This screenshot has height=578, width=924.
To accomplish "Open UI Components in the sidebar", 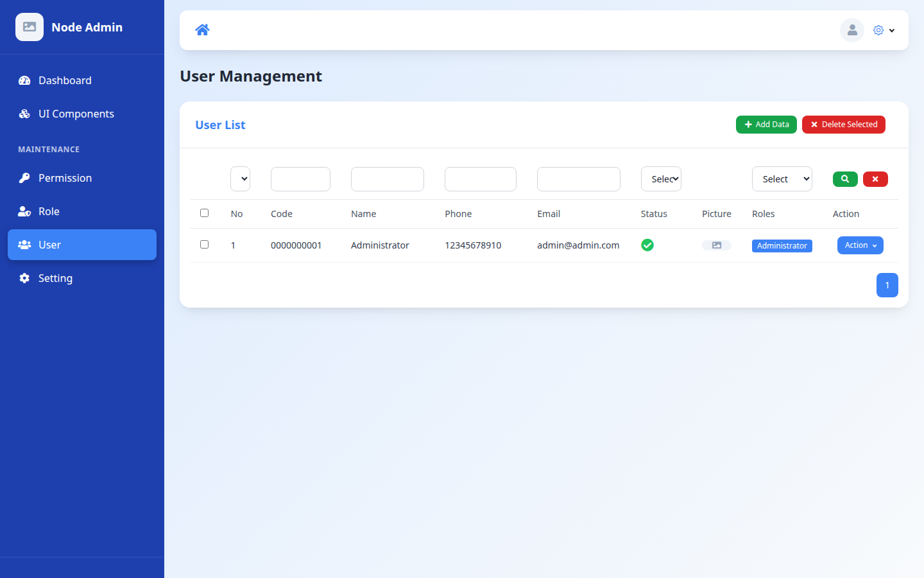I will pos(82,114).
